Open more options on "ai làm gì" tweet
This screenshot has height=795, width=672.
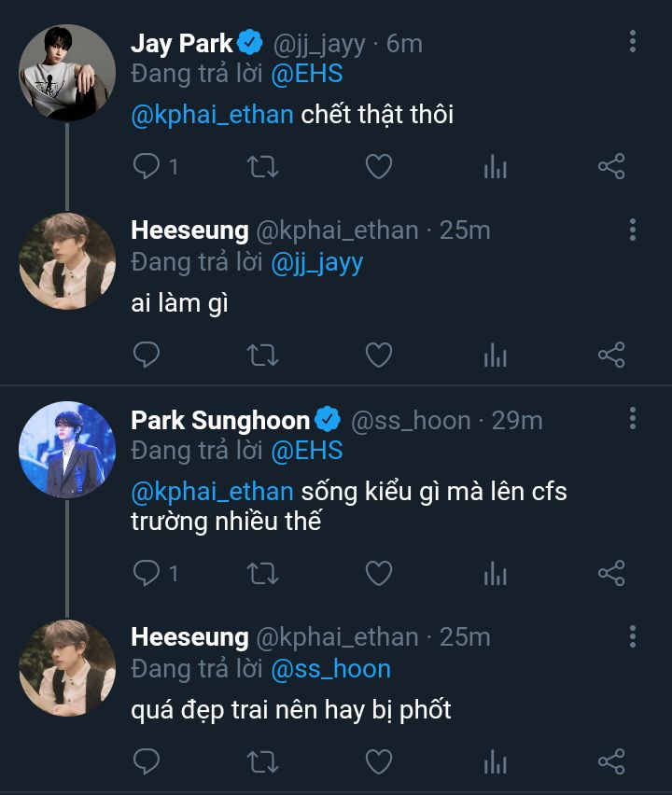point(633,230)
